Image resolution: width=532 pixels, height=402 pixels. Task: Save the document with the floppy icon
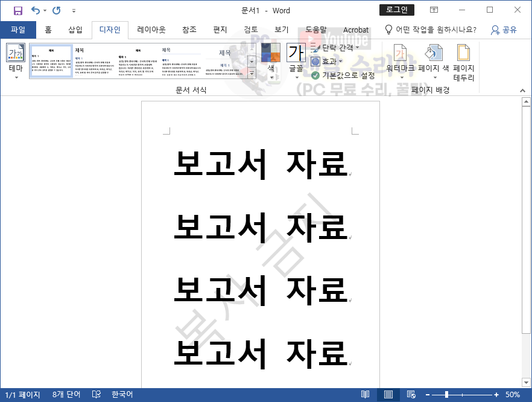[18, 10]
